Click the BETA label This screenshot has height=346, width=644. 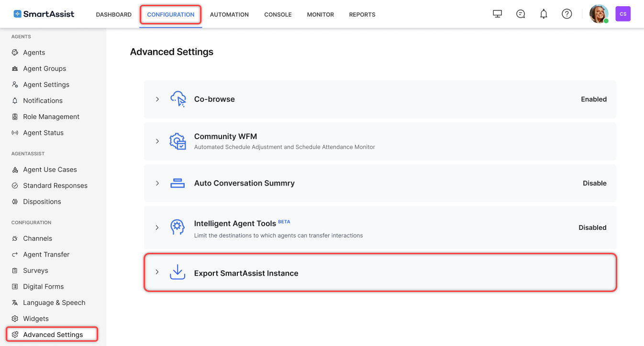click(284, 222)
